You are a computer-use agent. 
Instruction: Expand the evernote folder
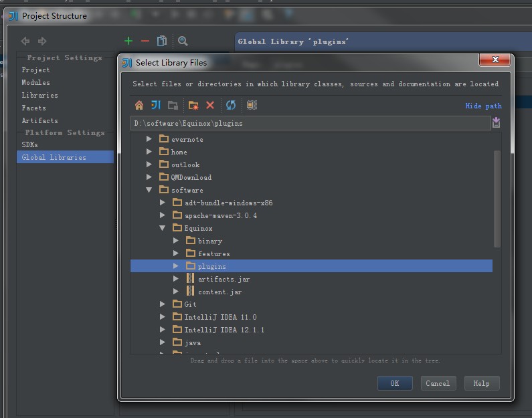149,138
